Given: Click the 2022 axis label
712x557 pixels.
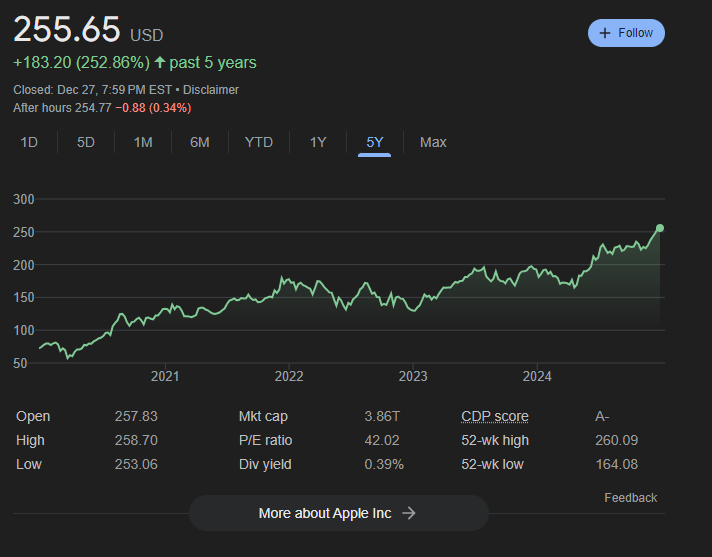Looking at the screenshot, I should pos(289,376).
